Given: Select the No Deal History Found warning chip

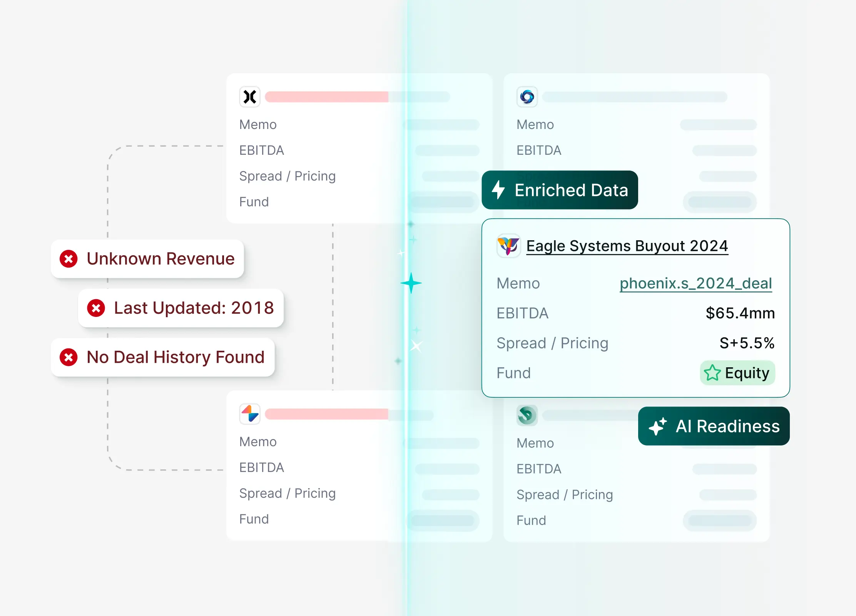Looking at the screenshot, I should (x=163, y=357).
